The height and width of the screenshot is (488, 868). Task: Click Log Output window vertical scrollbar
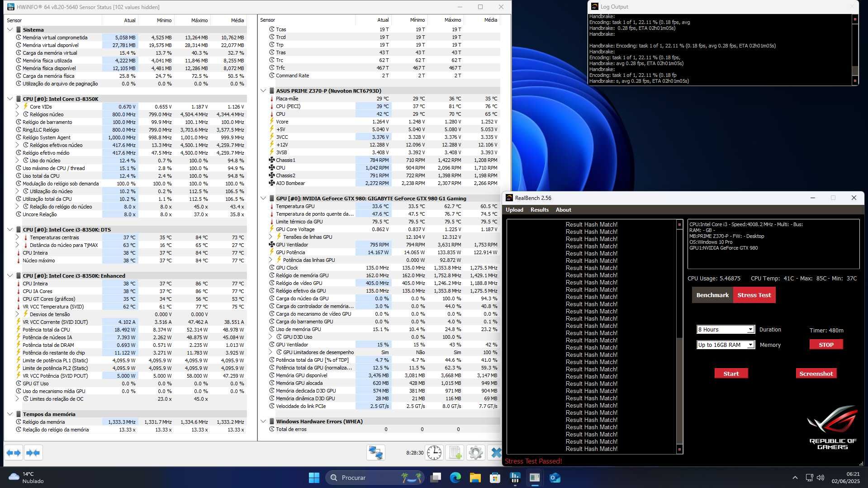pos(855,50)
